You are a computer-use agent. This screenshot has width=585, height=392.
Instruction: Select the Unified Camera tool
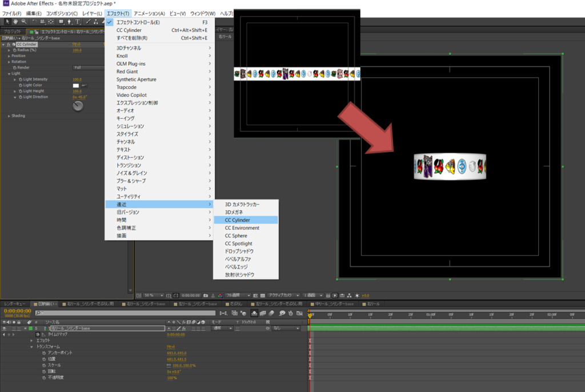(43, 22)
